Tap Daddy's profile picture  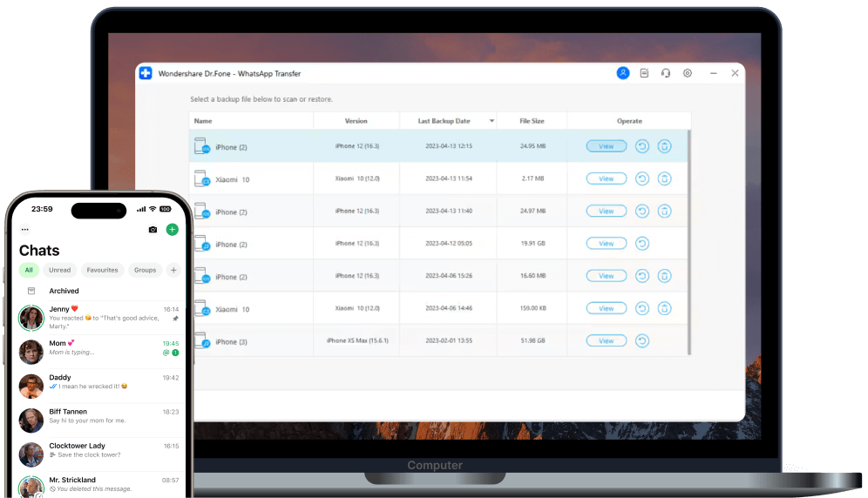tap(31, 387)
